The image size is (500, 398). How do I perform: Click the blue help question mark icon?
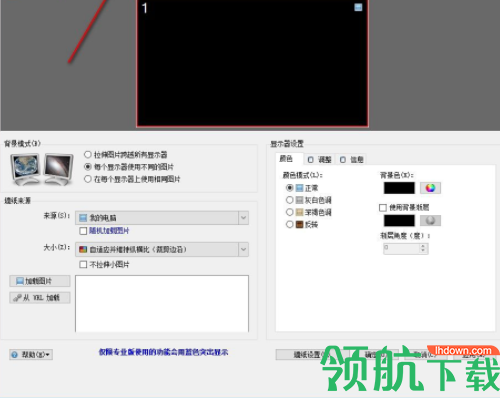point(15,355)
